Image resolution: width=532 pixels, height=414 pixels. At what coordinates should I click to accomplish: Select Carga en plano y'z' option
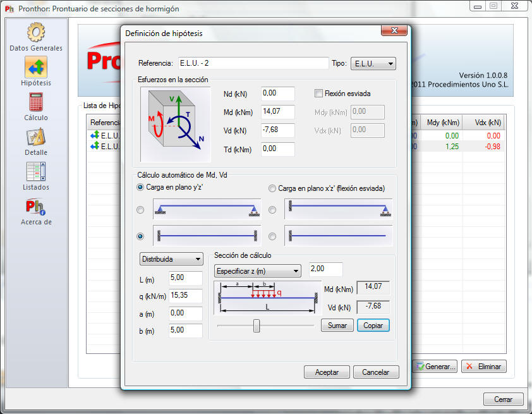pos(140,187)
